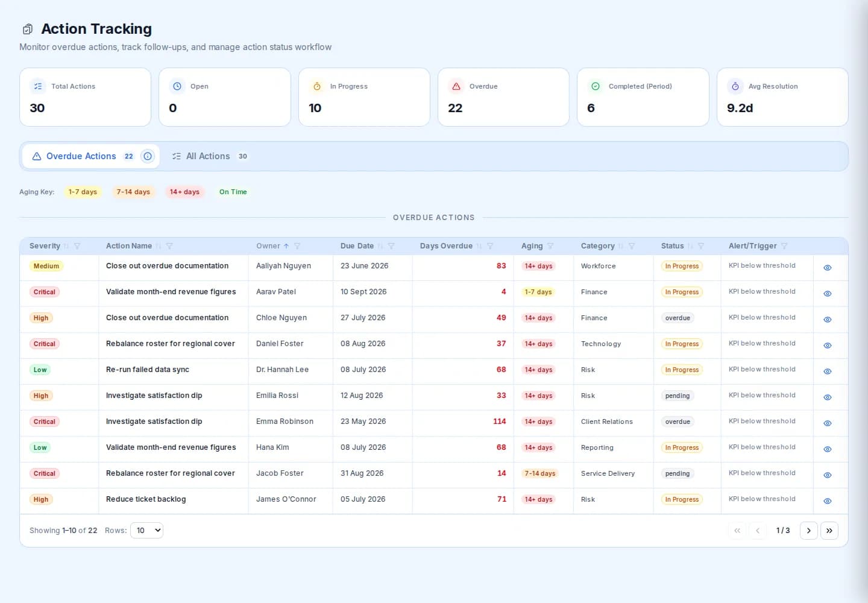Click the 1-7 days aging key chip

(x=83, y=192)
